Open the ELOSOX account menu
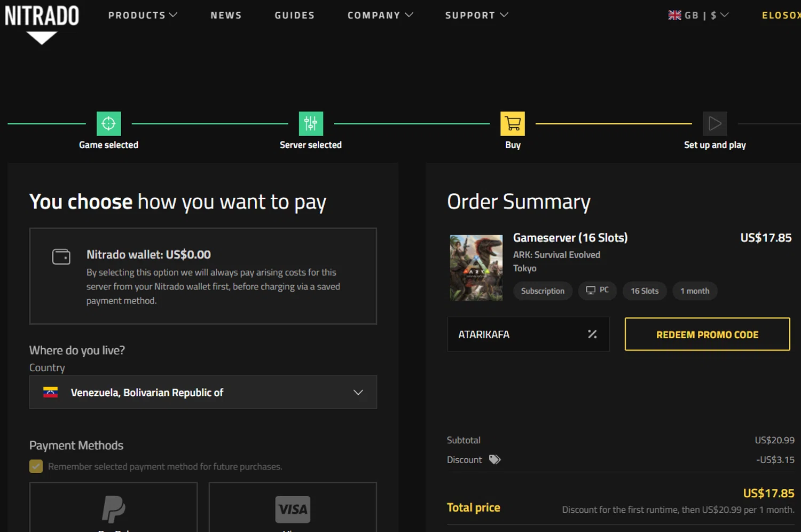Viewport: 801px width, 532px height. (x=781, y=15)
